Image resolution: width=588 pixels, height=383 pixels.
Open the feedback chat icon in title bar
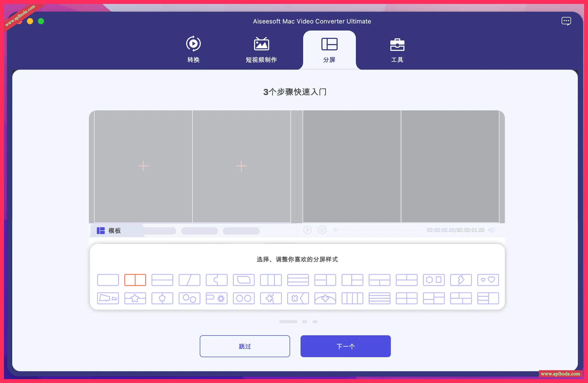point(566,21)
